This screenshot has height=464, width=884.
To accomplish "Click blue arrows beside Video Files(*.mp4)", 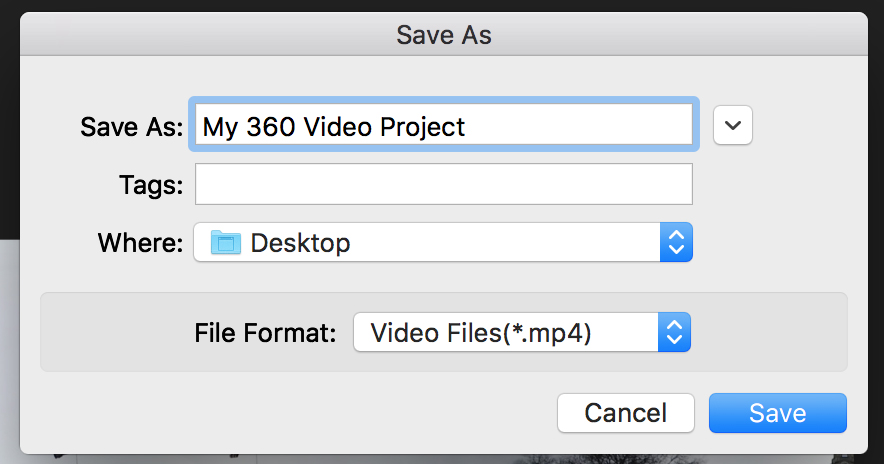I will tap(674, 332).
